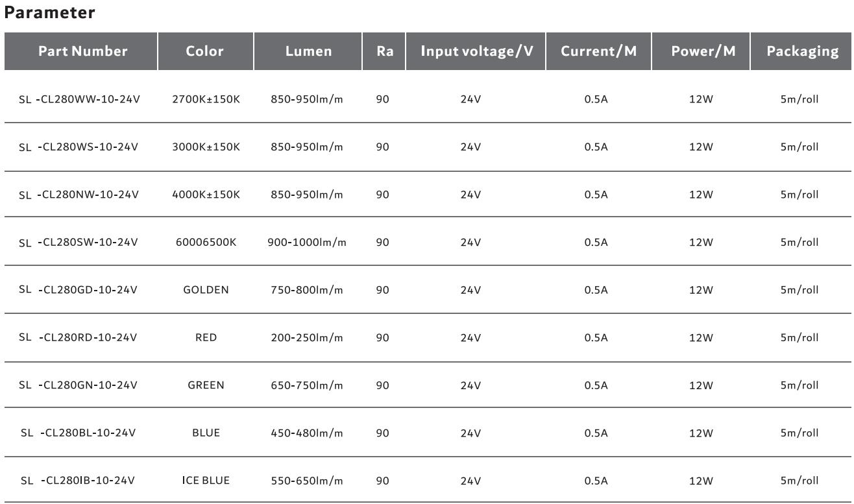Click the 200-250lm/m lumen value
This screenshot has height=504, width=854.
(306, 337)
